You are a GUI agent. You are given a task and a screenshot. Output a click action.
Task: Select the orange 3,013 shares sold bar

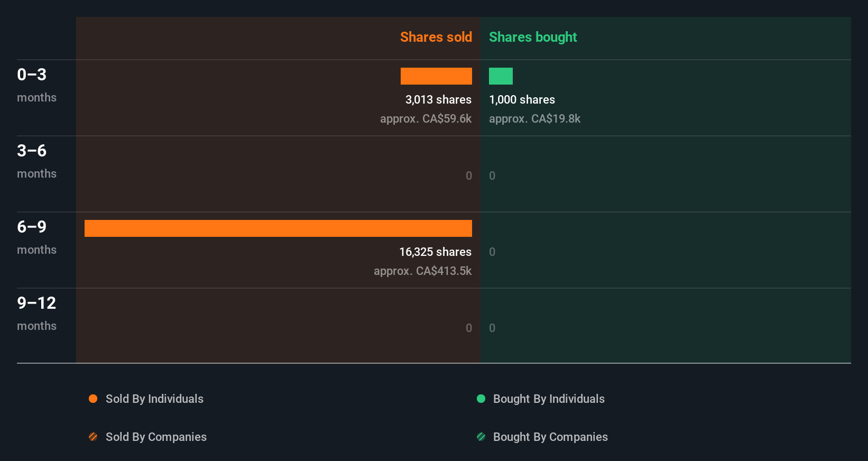click(436, 76)
